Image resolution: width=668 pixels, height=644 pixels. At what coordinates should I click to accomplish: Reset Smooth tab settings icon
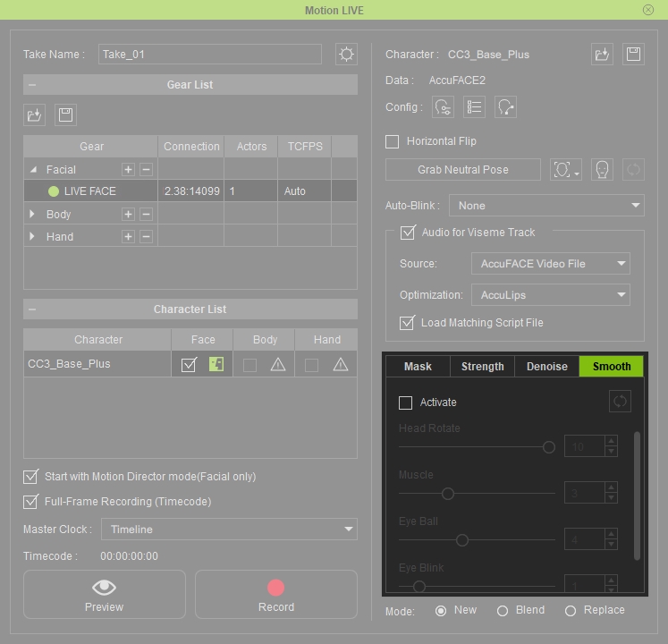coord(620,401)
